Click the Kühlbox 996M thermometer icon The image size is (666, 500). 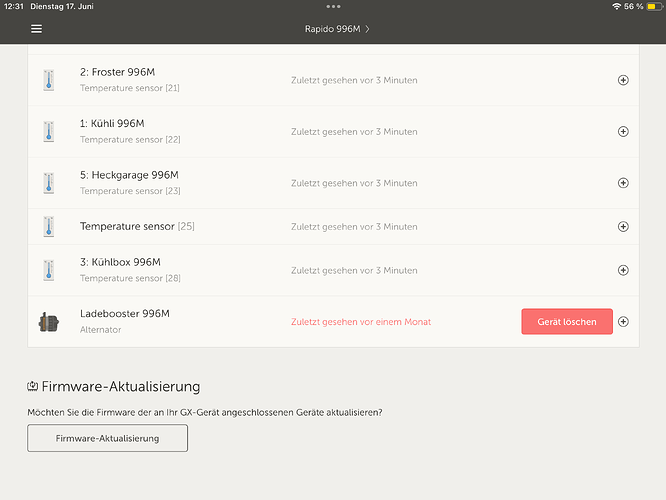pyautogui.click(x=49, y=270)
